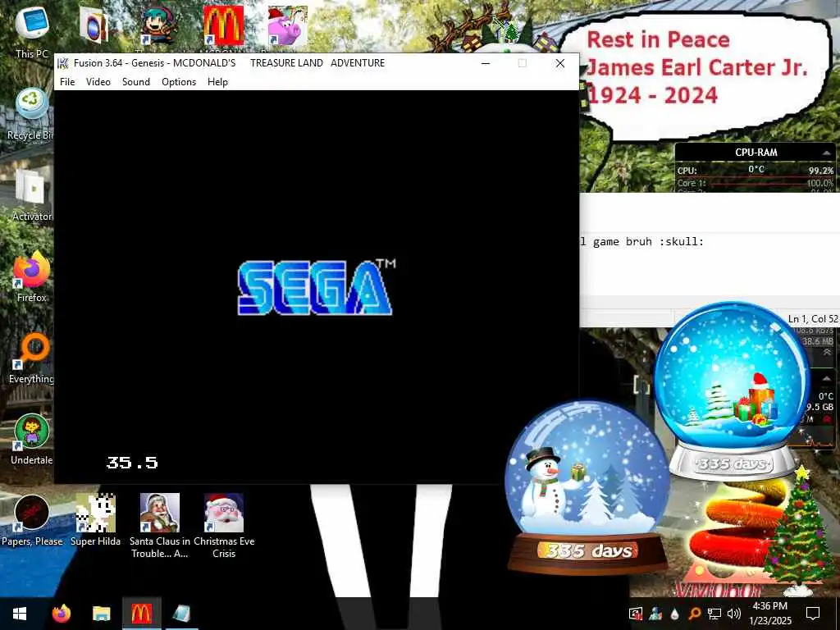Open the Action Center notifications icon
Viewport: 840px width, 630px height.
pyautogui.click(x=813, y=614)
